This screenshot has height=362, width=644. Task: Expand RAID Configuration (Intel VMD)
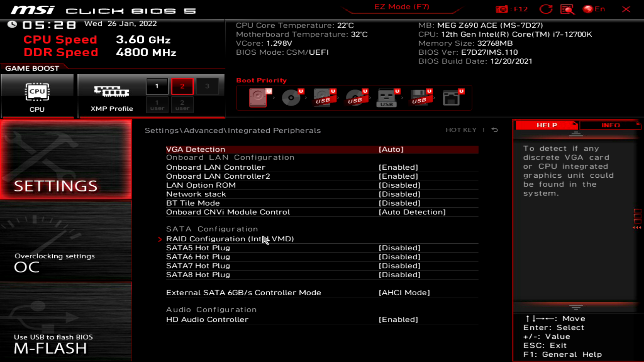pyautogui.click(x=230, y=239)
